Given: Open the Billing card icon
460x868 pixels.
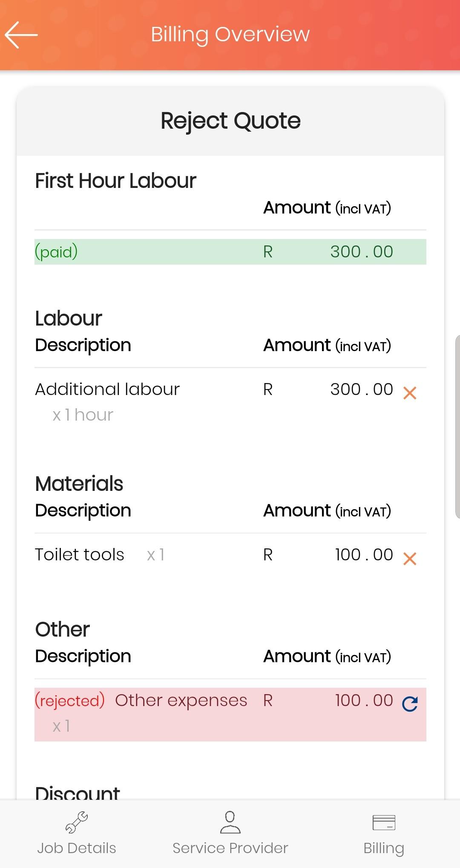Looking at the screenshot, I should (384, 822).
